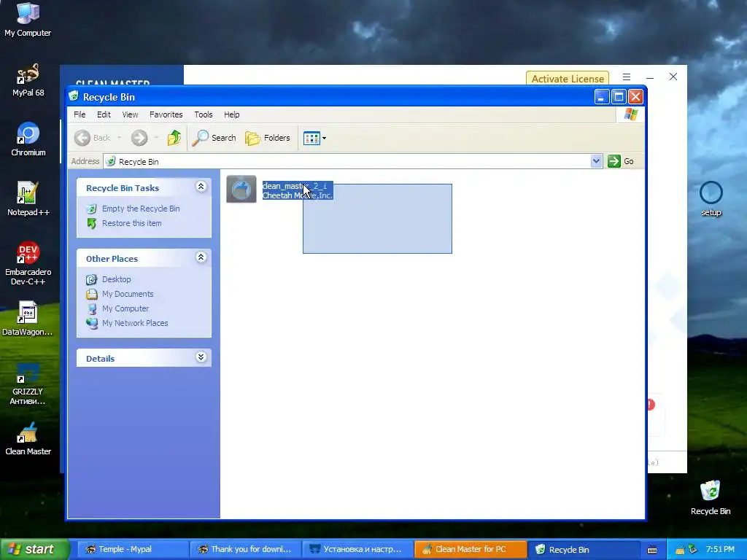The image size is (747, 560).
Task: Click the clean_master file name label
Action: point(295,186)
